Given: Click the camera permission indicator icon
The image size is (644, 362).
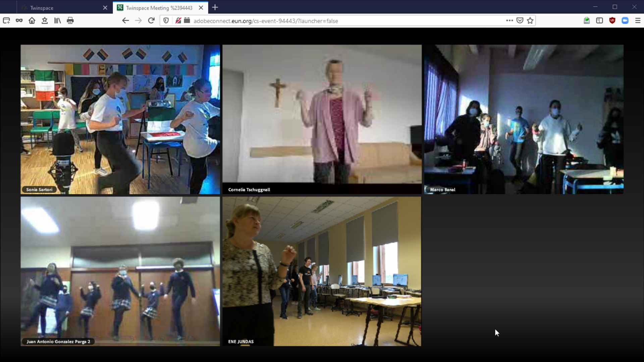Looking at the screenshot, I should (187, 21).
